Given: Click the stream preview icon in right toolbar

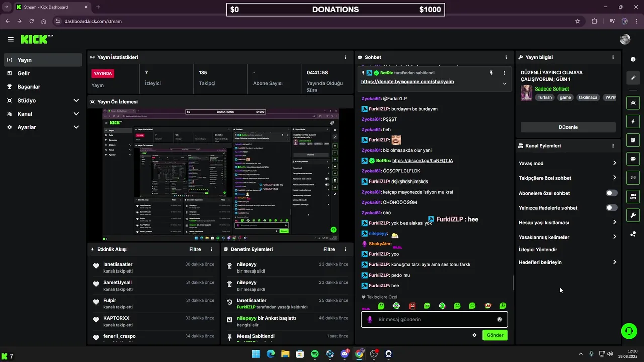Looking at the screenshot, I should point(633,103).
